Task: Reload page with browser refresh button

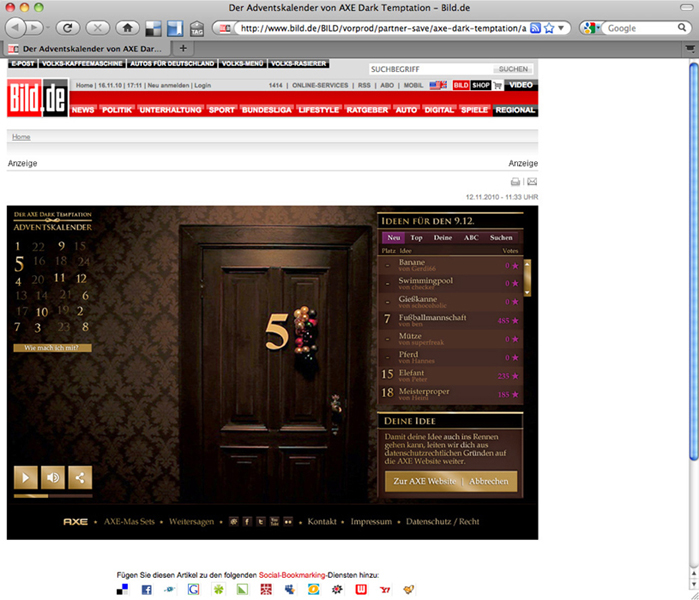Action: [x=68, y=28]
